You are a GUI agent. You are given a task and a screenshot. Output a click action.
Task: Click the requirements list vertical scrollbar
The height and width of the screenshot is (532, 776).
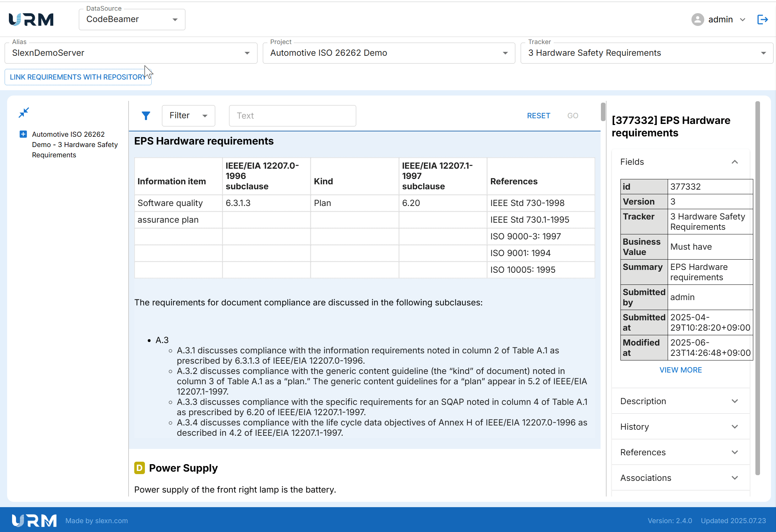tap(603, 112)
